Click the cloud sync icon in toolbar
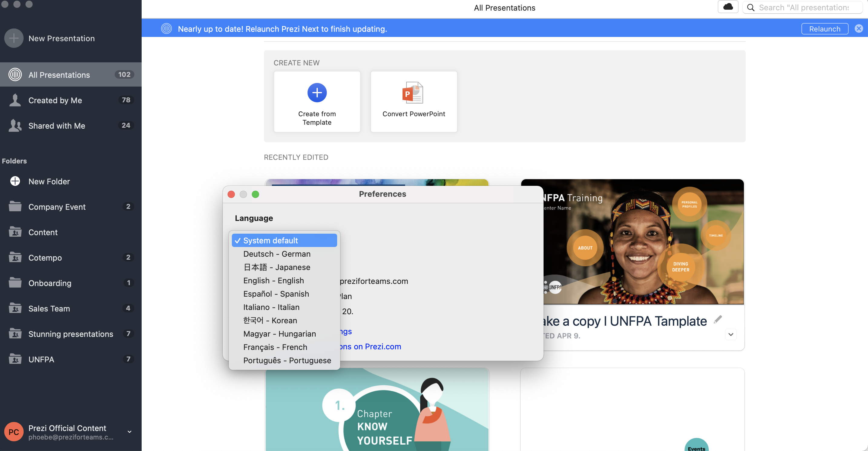 [728, 7]
